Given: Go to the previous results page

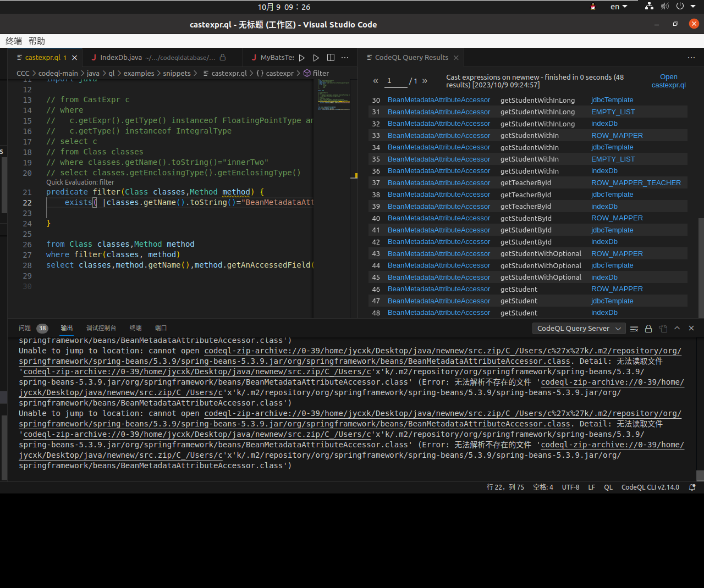Looking at the screenshot, I should coord(376,81).
